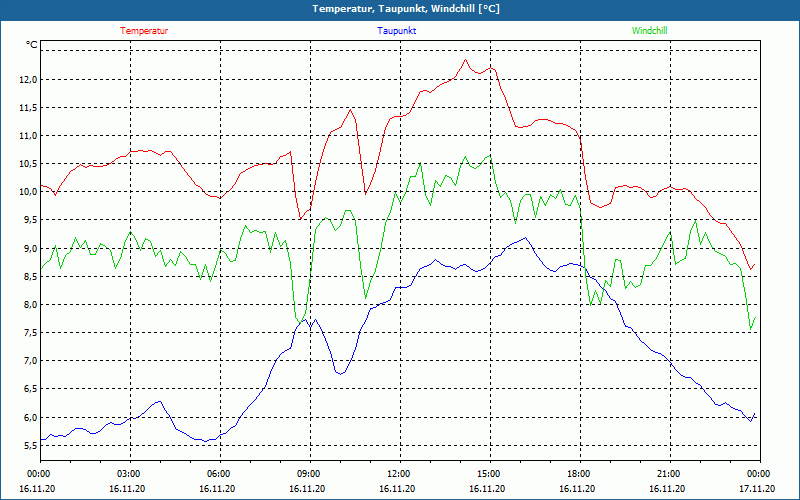Click the 06:00 time label
Viewport: 800px width, 500px height.
220,473
